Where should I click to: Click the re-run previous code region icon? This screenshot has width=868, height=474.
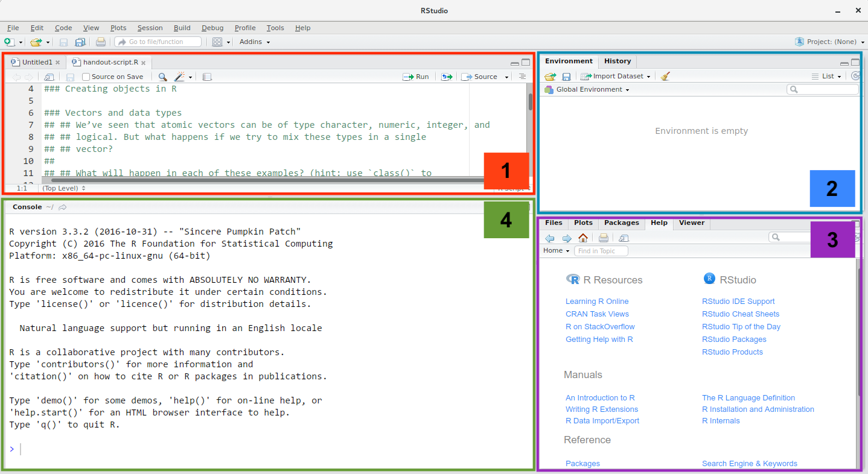pyautogui.click(x=447, y=77)
